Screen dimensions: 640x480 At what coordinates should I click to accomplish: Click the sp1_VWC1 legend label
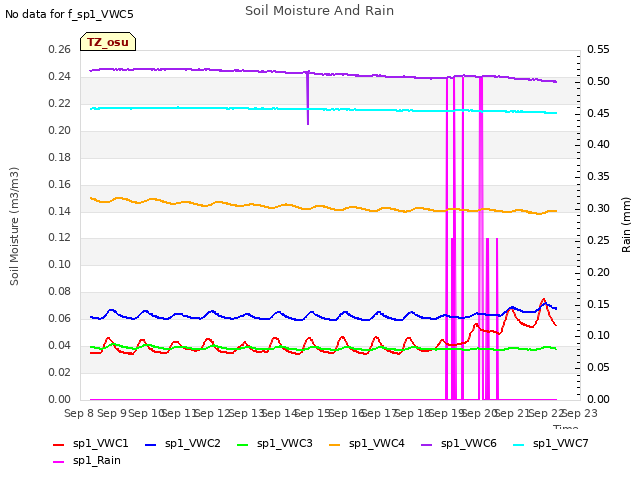click(100, 443)
